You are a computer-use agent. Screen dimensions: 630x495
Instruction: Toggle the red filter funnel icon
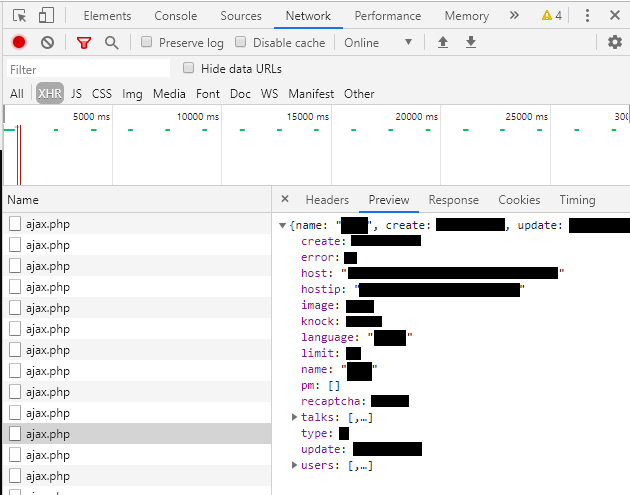click(84, 42)
